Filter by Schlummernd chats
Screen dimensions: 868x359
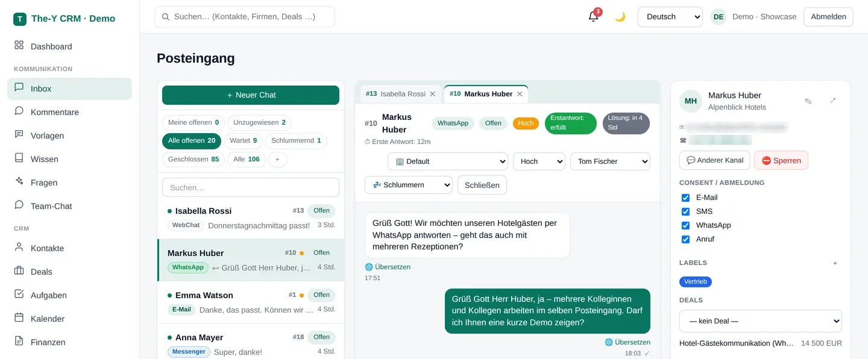296,141
